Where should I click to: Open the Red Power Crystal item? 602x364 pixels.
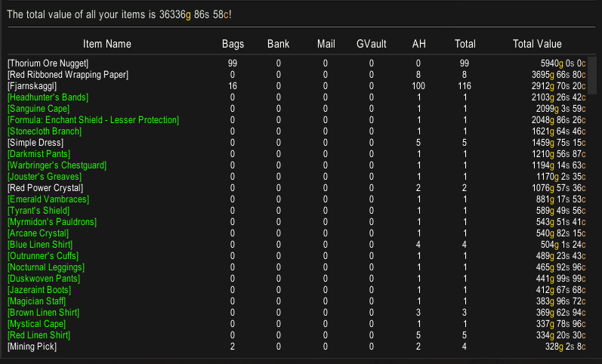tap(45, 188)
